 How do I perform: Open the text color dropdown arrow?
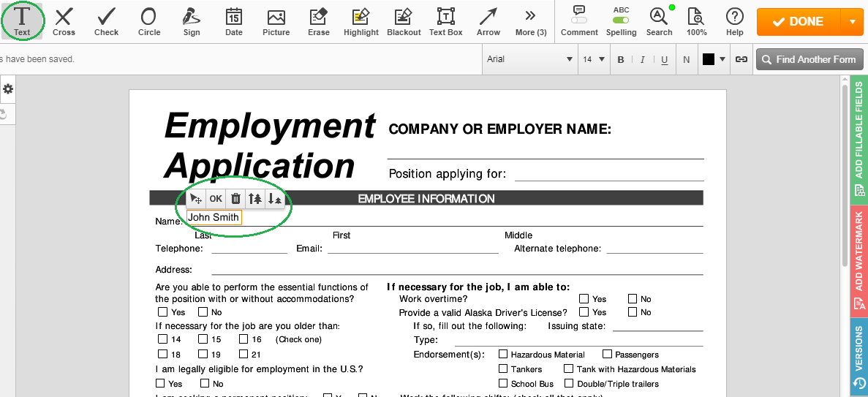point(722,59)
